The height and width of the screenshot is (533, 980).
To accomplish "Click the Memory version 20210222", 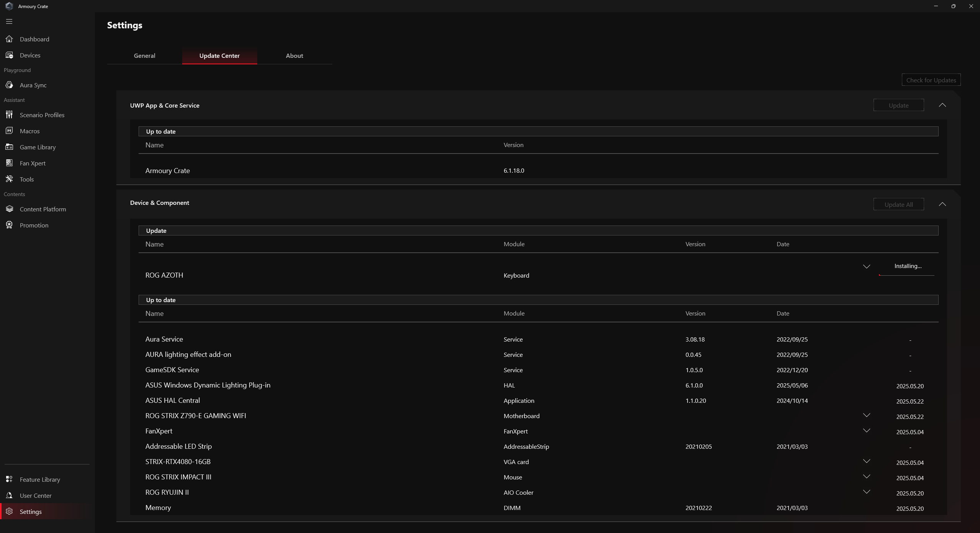I will point(699,508).
